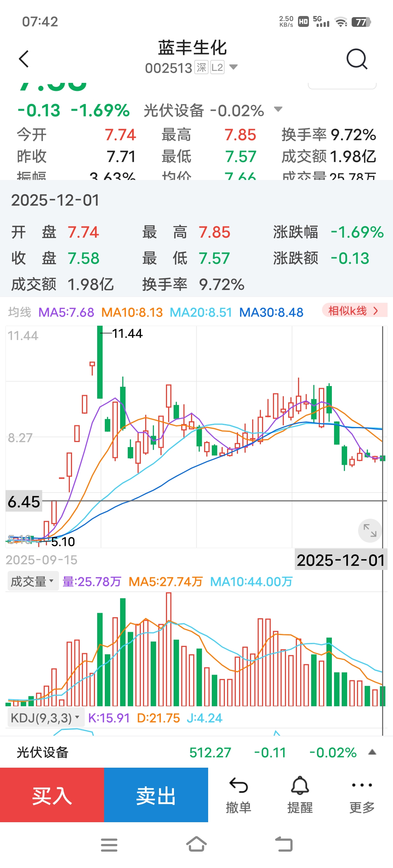Tap the 蓝丰生化 stock title
The image size is (393, 868).
coord(192,48)
